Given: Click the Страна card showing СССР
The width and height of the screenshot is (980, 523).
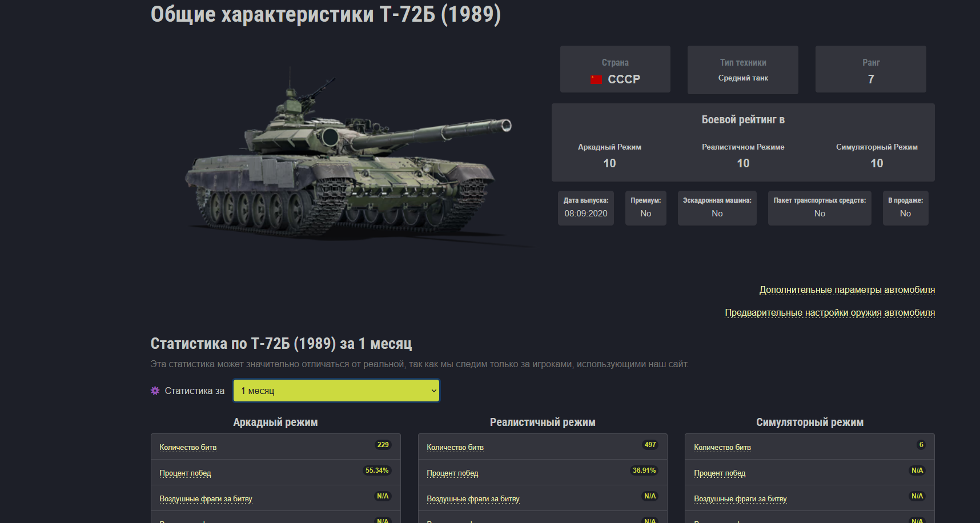Looking at the screenshot, I should (615, 69).
